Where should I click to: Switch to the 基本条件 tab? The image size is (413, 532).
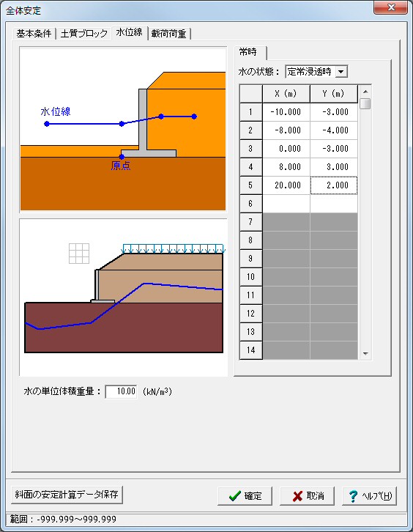click(x=34, y=34)
